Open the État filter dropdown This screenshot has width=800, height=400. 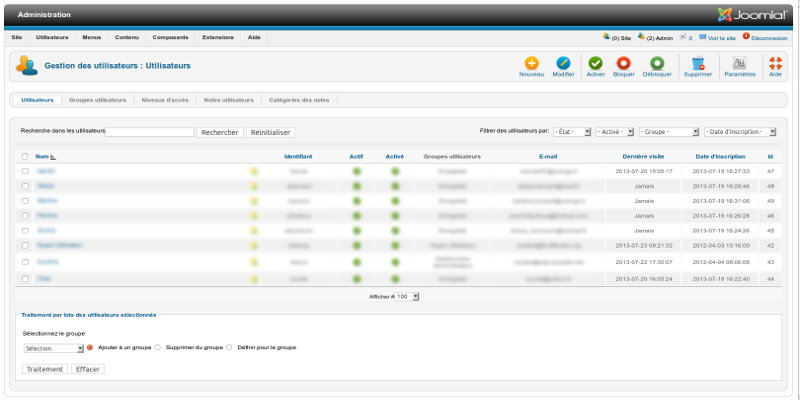(x=572, y=132)
